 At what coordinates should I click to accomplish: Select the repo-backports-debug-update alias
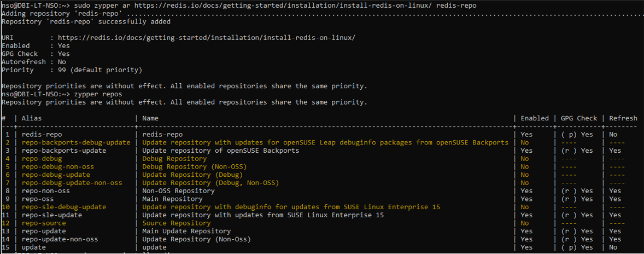tap(76, 142)
